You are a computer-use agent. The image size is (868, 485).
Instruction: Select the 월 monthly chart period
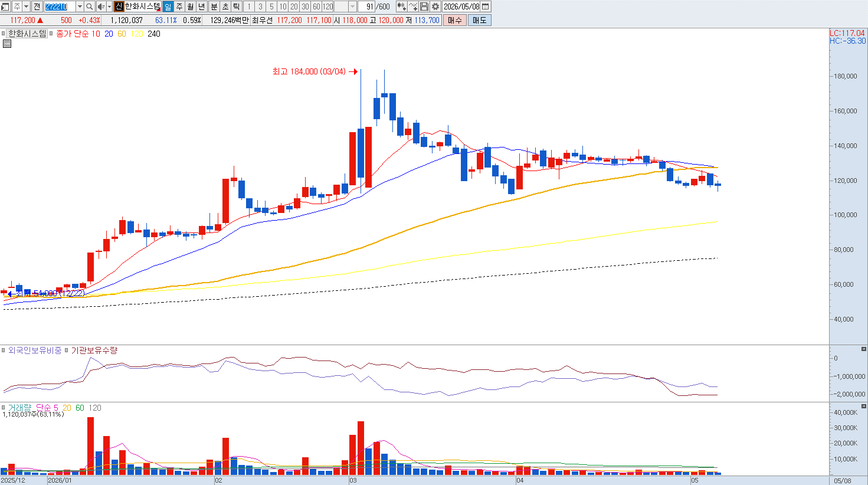pos(190,6)
